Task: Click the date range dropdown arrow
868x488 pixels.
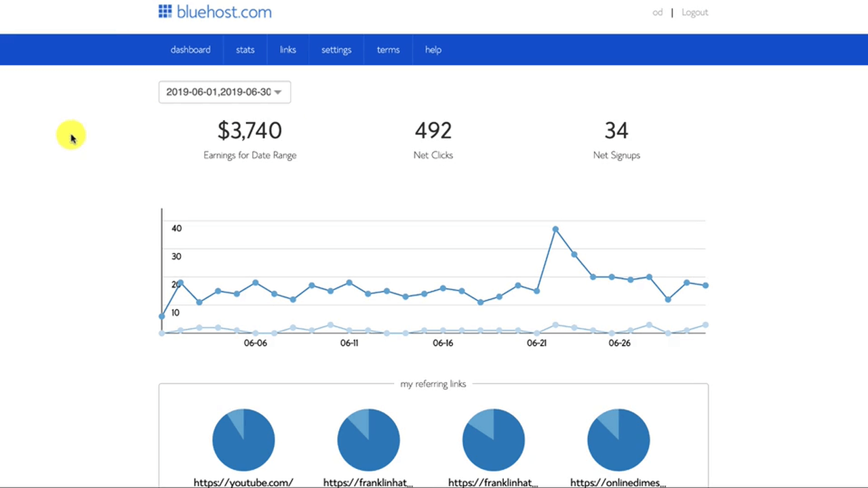Action: (277, 93)
